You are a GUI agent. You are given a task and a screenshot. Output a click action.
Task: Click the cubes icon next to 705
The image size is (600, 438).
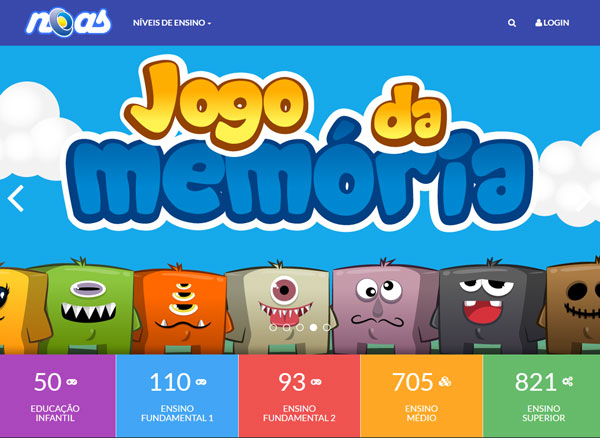click(445, 381)
